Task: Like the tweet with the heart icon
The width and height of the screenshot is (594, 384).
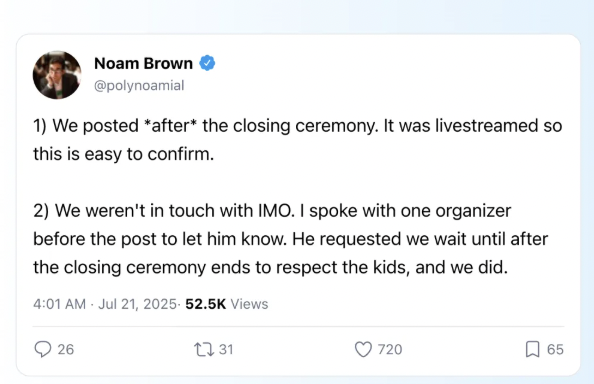Action: coord(363,349)
